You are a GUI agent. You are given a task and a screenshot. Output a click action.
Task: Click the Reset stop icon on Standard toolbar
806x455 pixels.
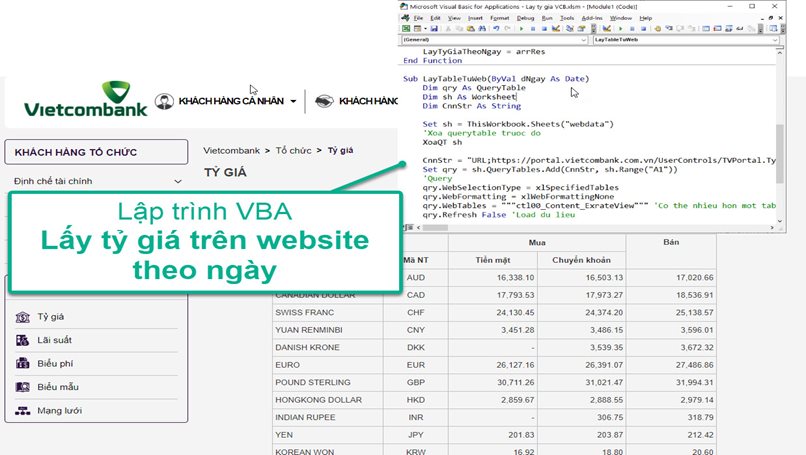point(544,28)
